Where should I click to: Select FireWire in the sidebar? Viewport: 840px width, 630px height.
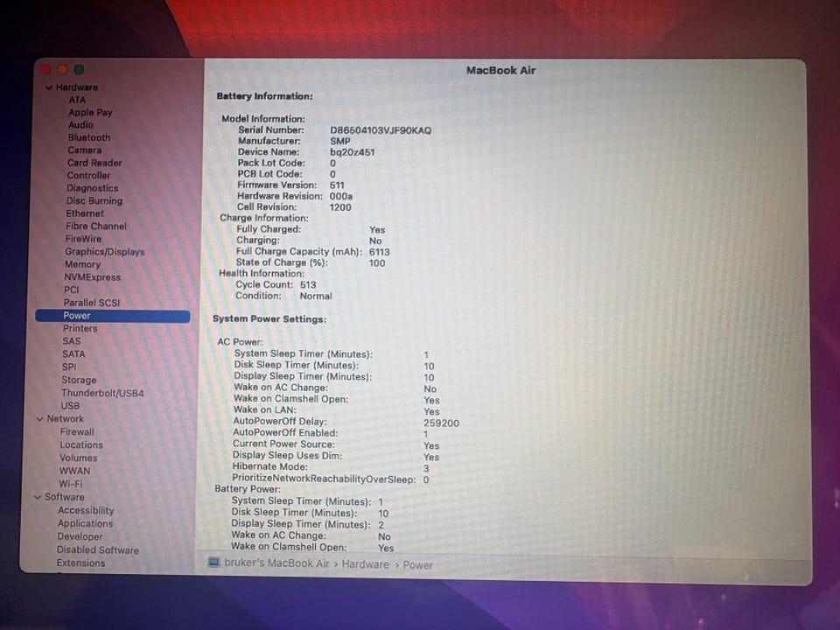coord(83,239)
